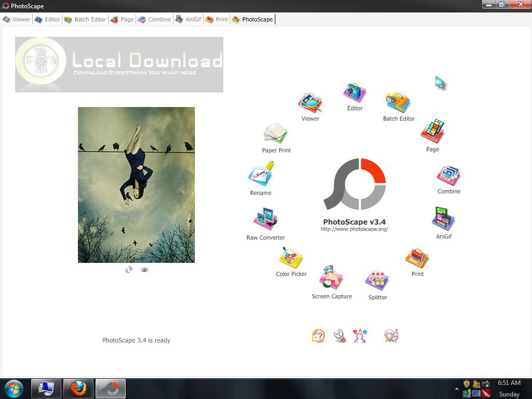Refresh the sample photo with arrows icon
532x399 pixels.
pos(129,270)
